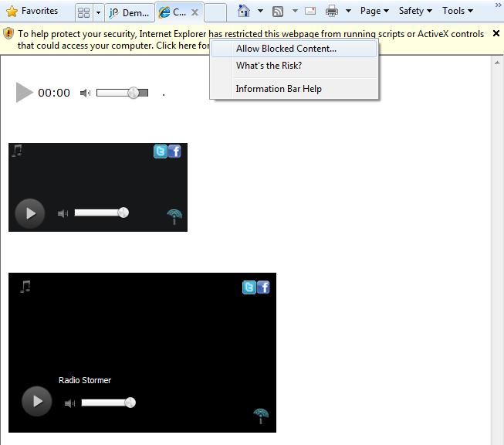The width and height of the screenshot is (504, 445).
Task: Share middle player on Facebook
Action: click(174, 151)
